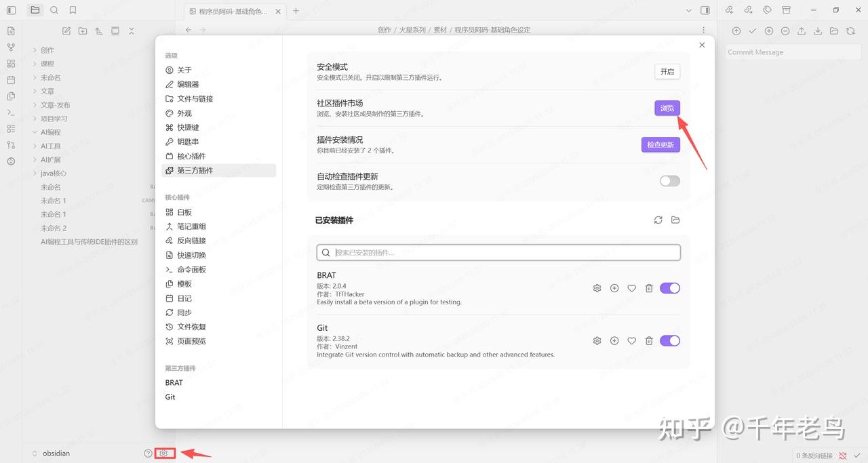Select the 程序员阿码-基础角色 tab
Image resolution: width=868 pixels, height=463 pixels.
tap(234, 11)
